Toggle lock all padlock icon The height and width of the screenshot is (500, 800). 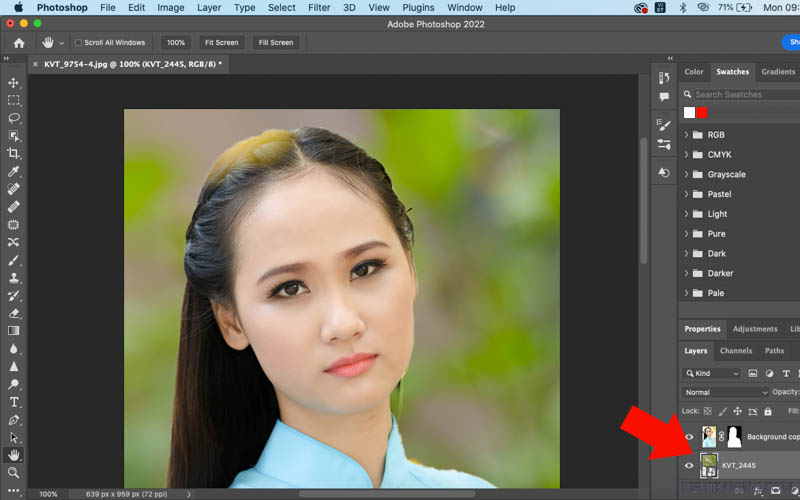[768, 411]
